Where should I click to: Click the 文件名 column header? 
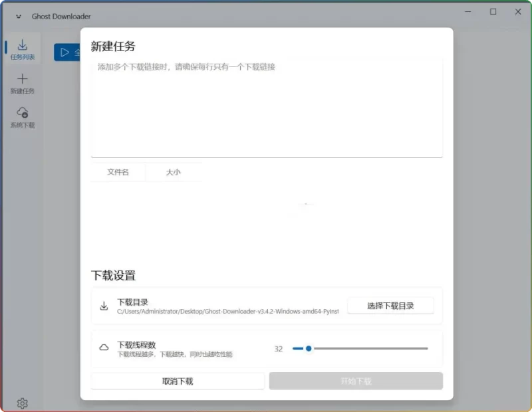(x=117, y=171)
